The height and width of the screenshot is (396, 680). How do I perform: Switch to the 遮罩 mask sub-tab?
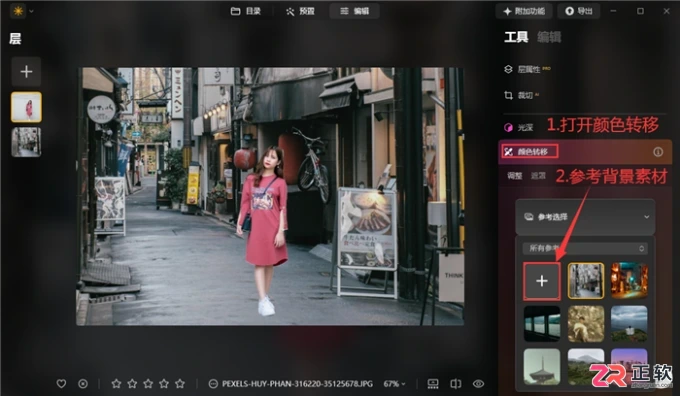click(538, 176)
